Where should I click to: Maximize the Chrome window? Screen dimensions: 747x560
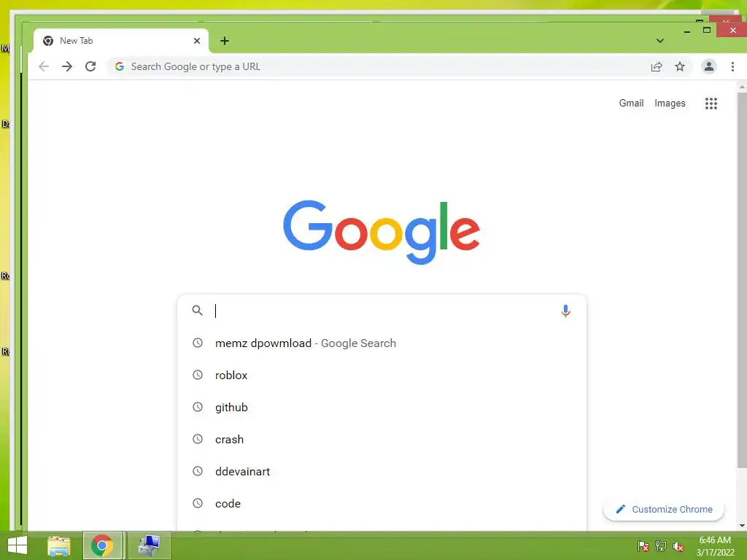707,30
